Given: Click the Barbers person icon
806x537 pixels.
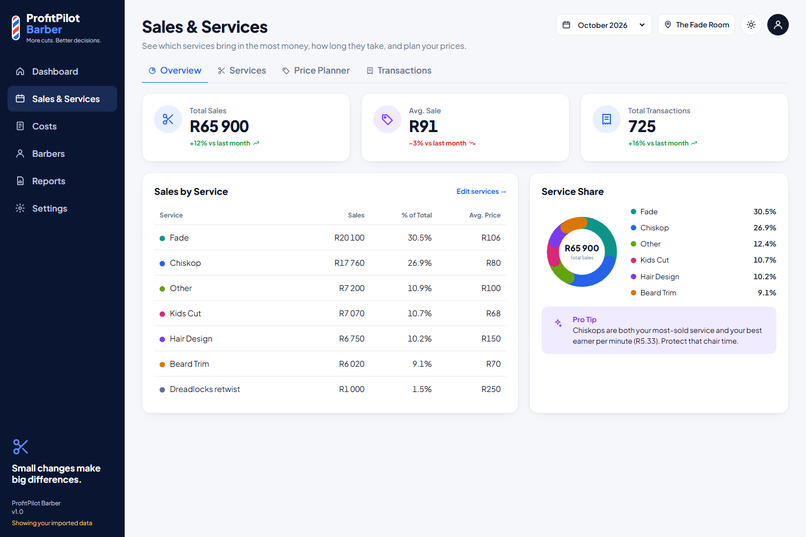Looking at the screenshot, I should [20, 153].
